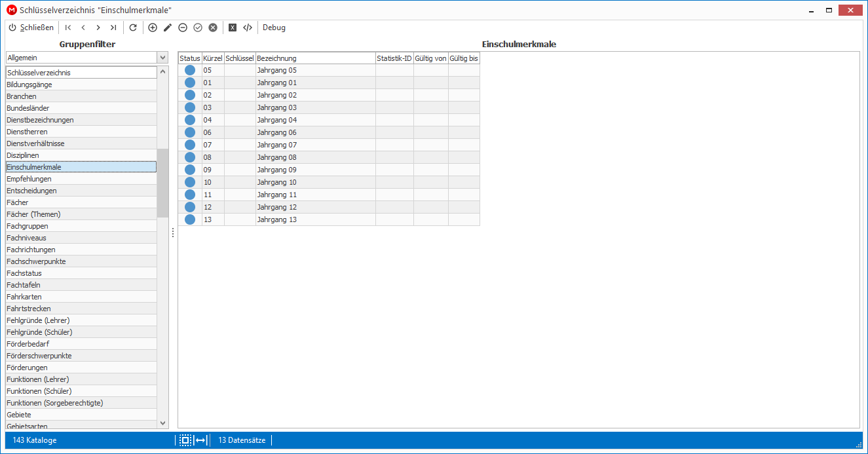This screenshot has width=868, height=454.
Task: Select Fachschwerpunkte in the list
Action: (81, 261)
